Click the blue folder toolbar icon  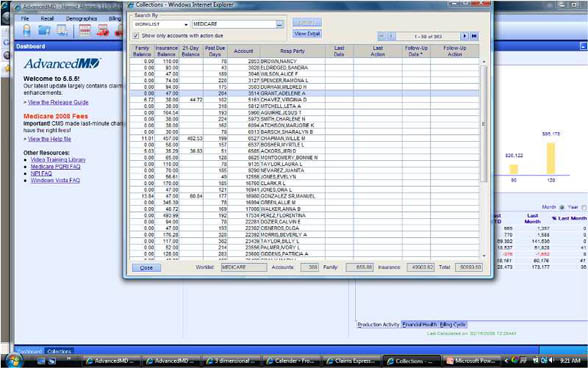(44, 30)
